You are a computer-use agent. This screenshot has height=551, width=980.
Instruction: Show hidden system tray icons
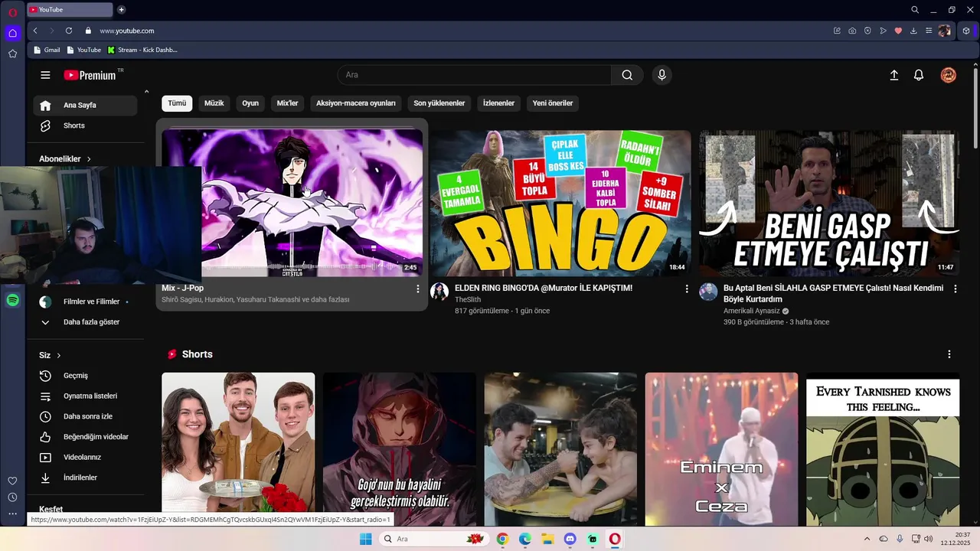point(867,539)
